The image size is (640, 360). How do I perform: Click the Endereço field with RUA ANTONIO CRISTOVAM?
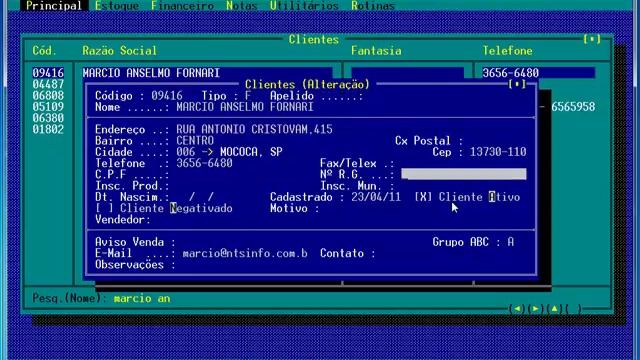254,129
